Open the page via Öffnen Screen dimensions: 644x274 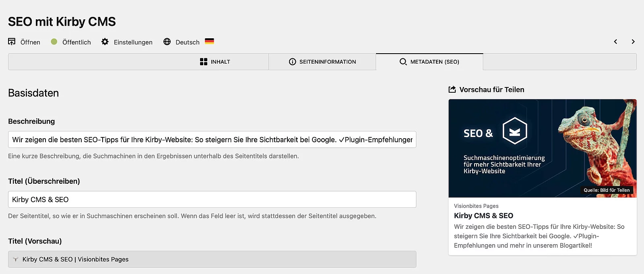[24, 42]
